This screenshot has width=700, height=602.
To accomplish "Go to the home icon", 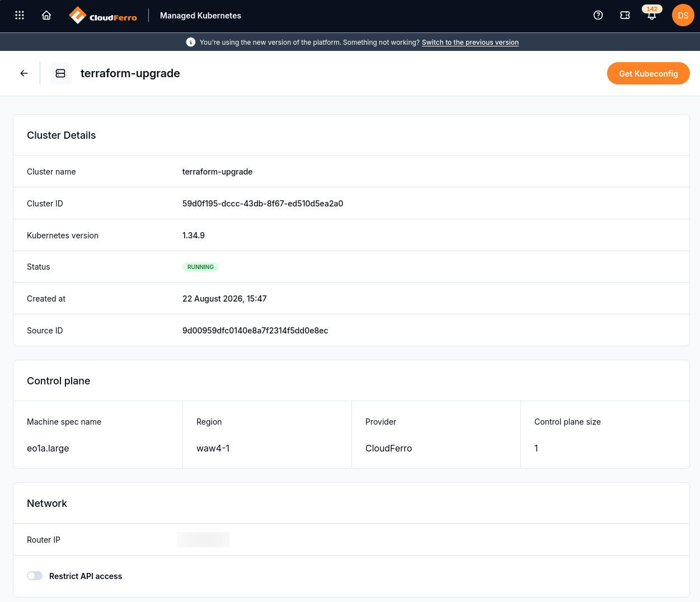I will tap(46, 16).
